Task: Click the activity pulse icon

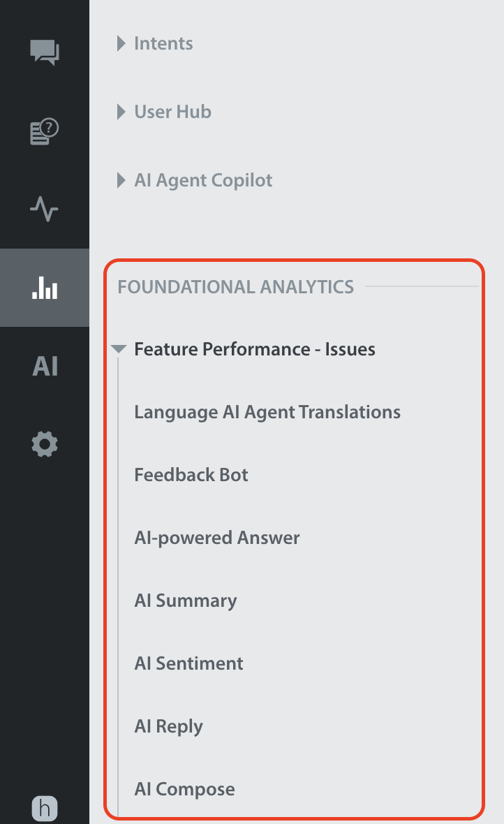Action: (45, 209)
